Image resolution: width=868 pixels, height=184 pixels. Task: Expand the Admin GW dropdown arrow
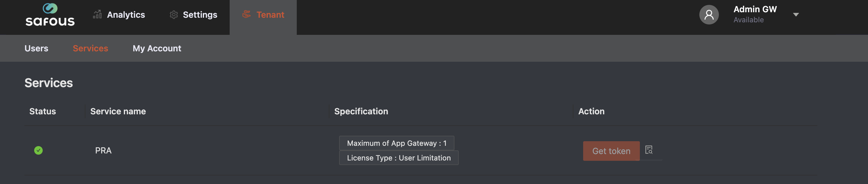[795, 14]
